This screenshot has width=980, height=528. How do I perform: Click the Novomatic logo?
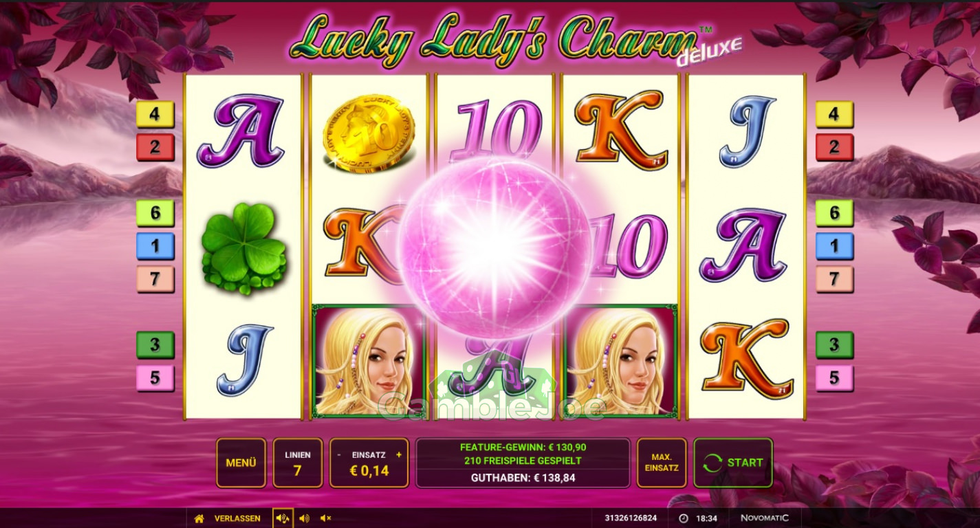point(764,518)
